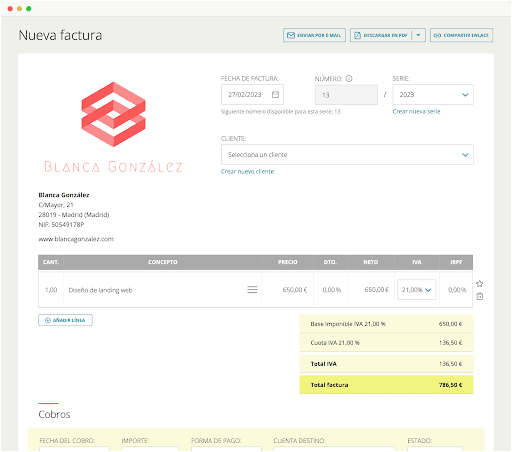Click the 28019 - Madrid (Madrid) line
The image size is (512, 452).
tap(74, 215)
